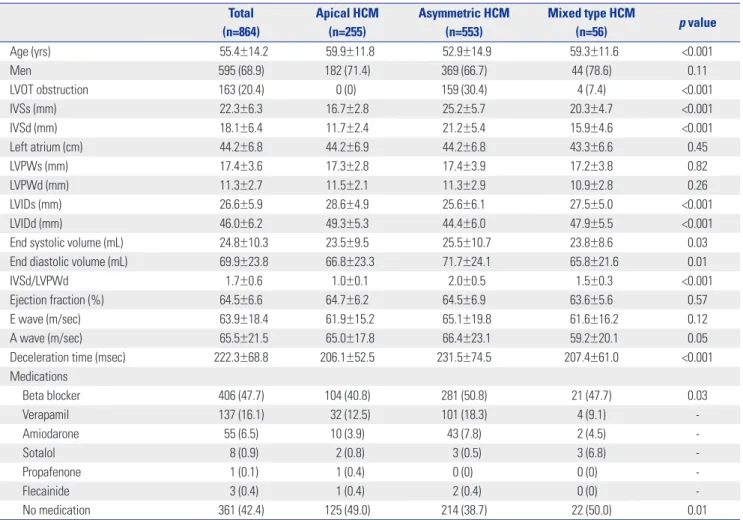
Task: Select the 'LVOT obstruction' row label
Action: click(49, 90)
